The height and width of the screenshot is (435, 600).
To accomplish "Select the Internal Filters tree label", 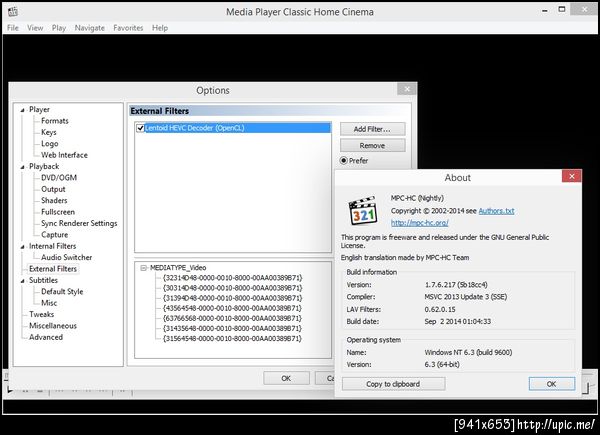I will tap(52, 246).
